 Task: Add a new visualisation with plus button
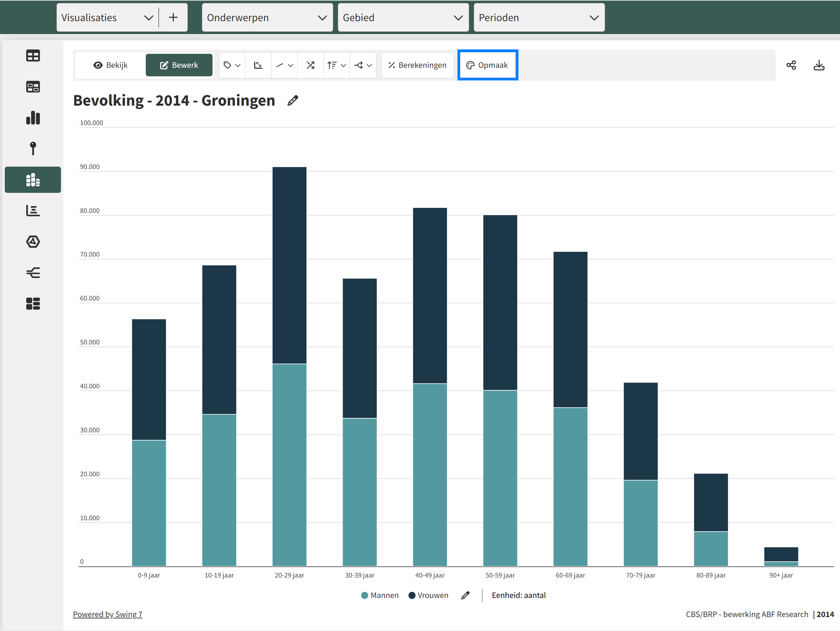click(173, 18)
